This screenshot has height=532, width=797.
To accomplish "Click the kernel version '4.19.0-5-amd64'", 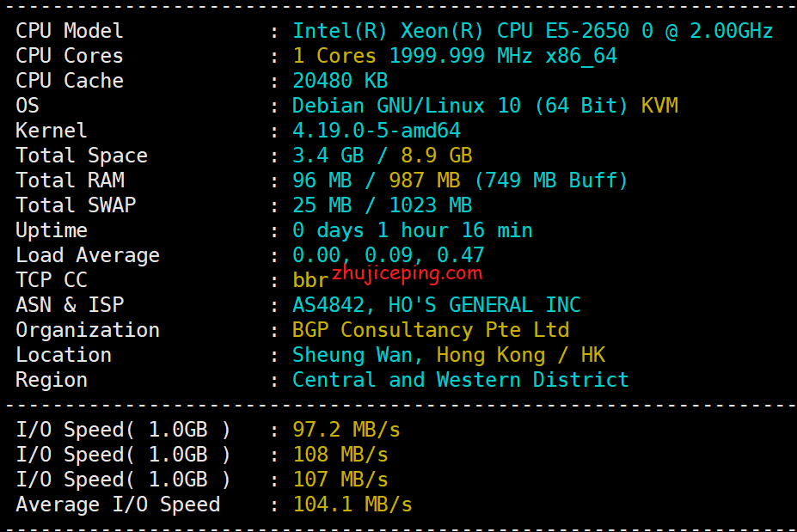I will point(377,131).
